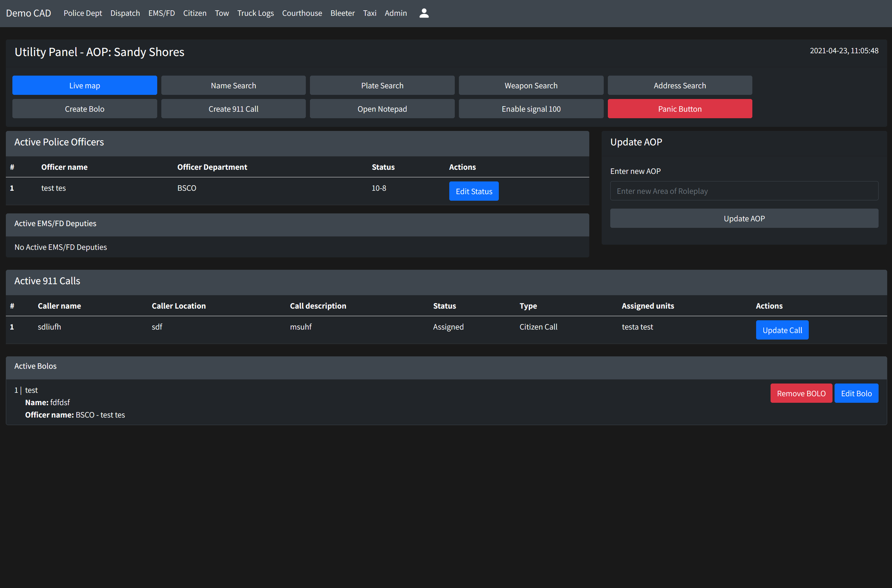This screenshot has width=892, height=588.
Task: Click Create Bolo button
Action: [x=84, y=109]
